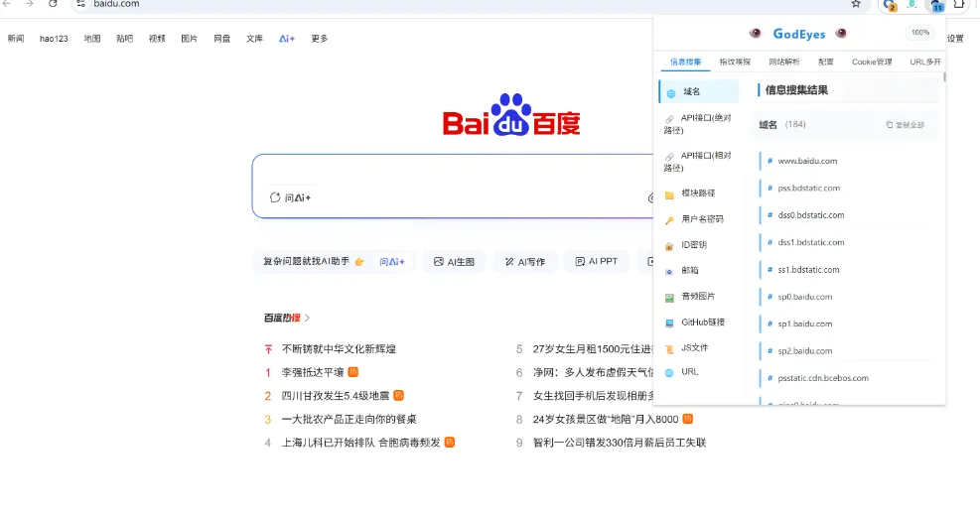Open 网盘 in Baidu top navigation

tap(221, 39)
